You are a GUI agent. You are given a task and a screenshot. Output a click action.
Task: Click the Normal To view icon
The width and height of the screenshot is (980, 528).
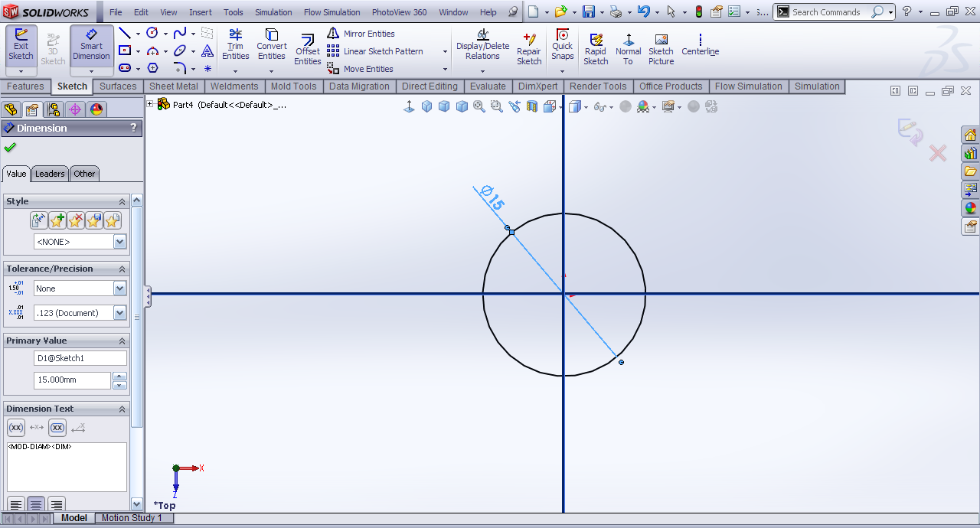tap(628, 49)
